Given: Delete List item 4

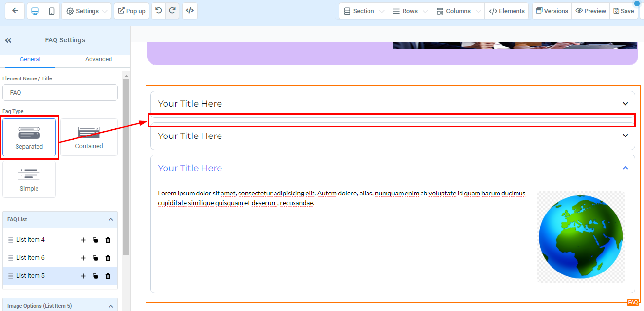Looking at the screenshot, I should (x=108, y=240).
